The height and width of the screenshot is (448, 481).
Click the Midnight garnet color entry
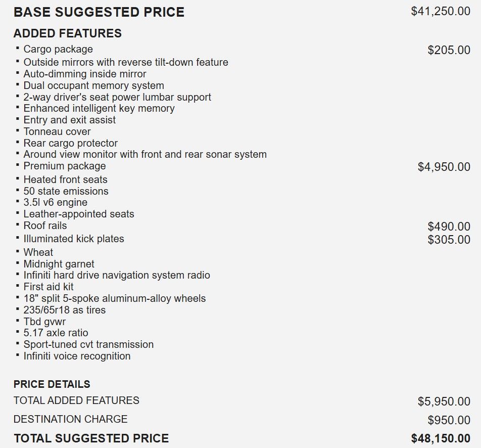coord(59,264)
